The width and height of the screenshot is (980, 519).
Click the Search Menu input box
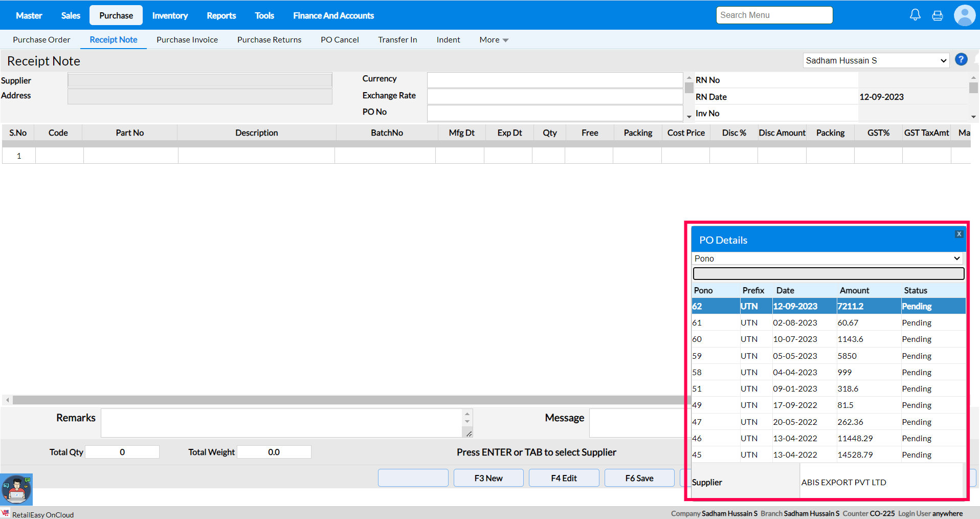click(x=774, y=15)
